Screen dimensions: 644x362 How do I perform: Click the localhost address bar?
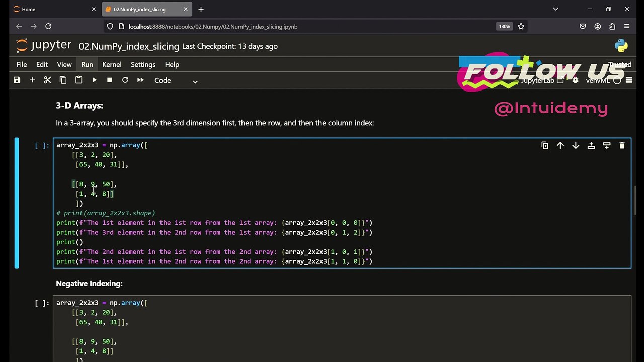(x=302, y=26)
